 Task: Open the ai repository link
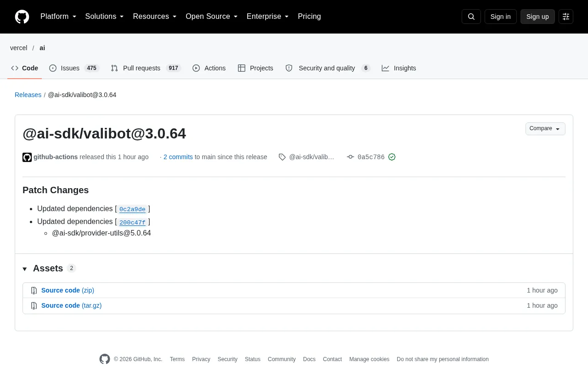pyautogui.click(x=42, y=48)
